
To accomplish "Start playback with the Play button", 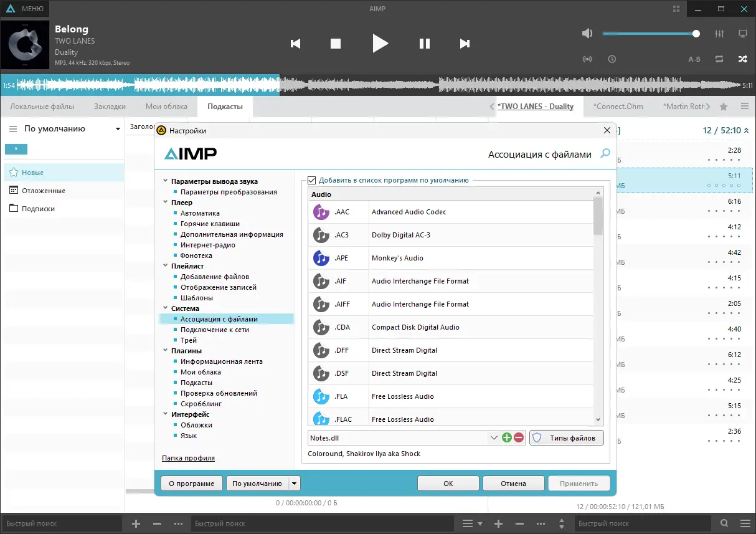I will point(380,44).
